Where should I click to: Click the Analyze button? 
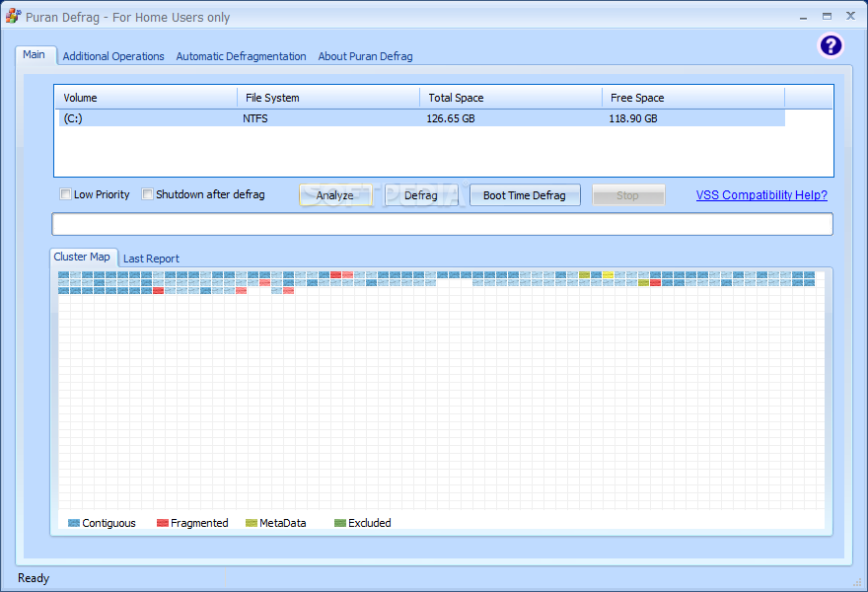(335, 195)
